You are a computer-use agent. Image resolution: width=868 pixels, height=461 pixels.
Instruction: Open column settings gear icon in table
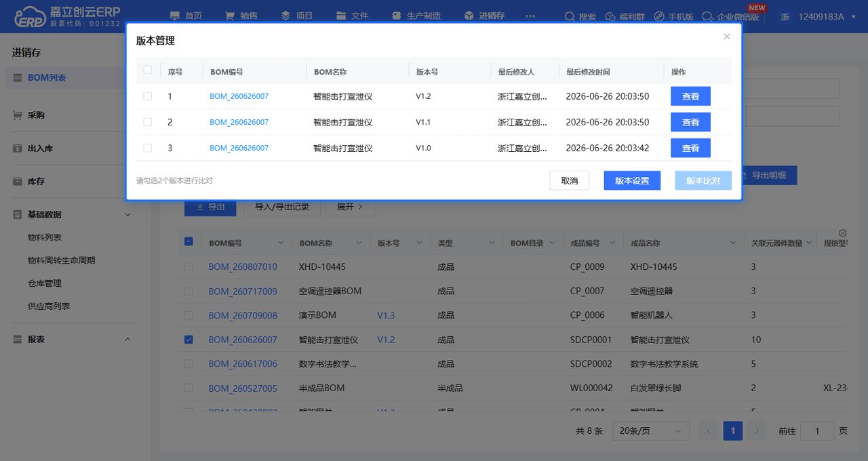coord(843,233)
